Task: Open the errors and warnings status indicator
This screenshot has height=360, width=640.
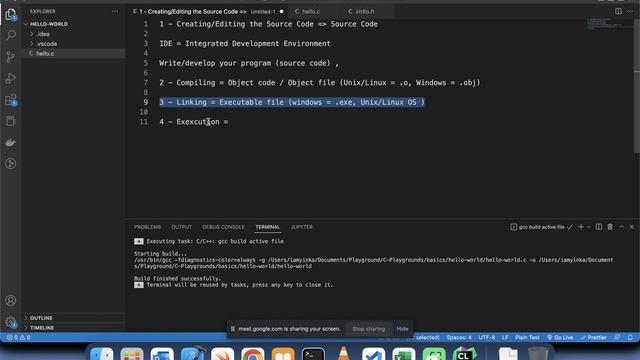Action: point(18,338)
